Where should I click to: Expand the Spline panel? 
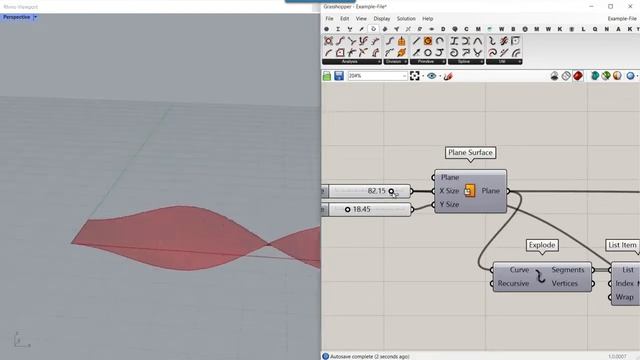466,62
